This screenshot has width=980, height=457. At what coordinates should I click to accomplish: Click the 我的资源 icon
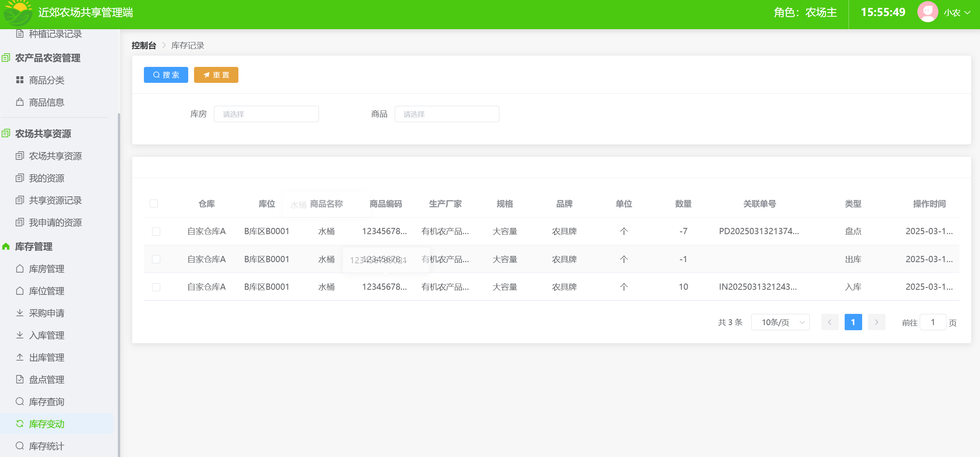pos(20,178)
